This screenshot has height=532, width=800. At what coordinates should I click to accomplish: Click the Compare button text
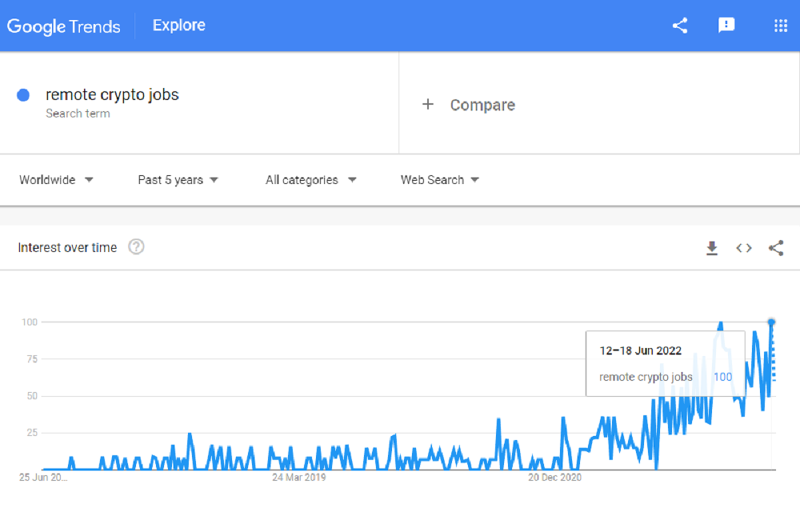click(482, 105)
